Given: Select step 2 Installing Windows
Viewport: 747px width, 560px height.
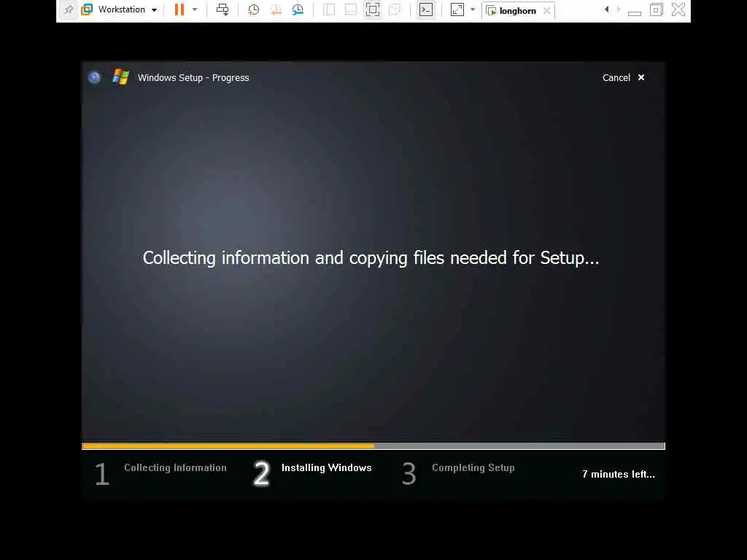Looking at the screenshot, I should pos(312,473).
